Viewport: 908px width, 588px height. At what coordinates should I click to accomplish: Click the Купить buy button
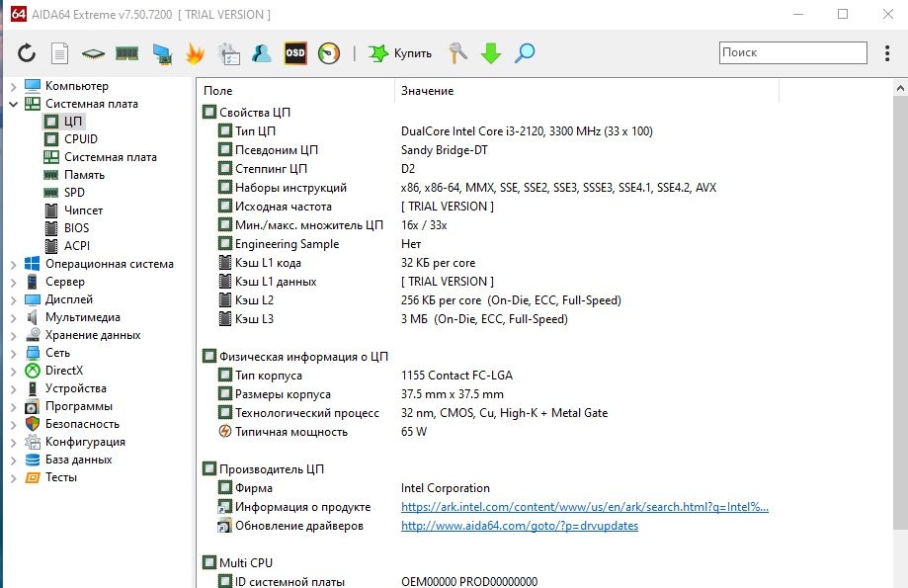401,53
